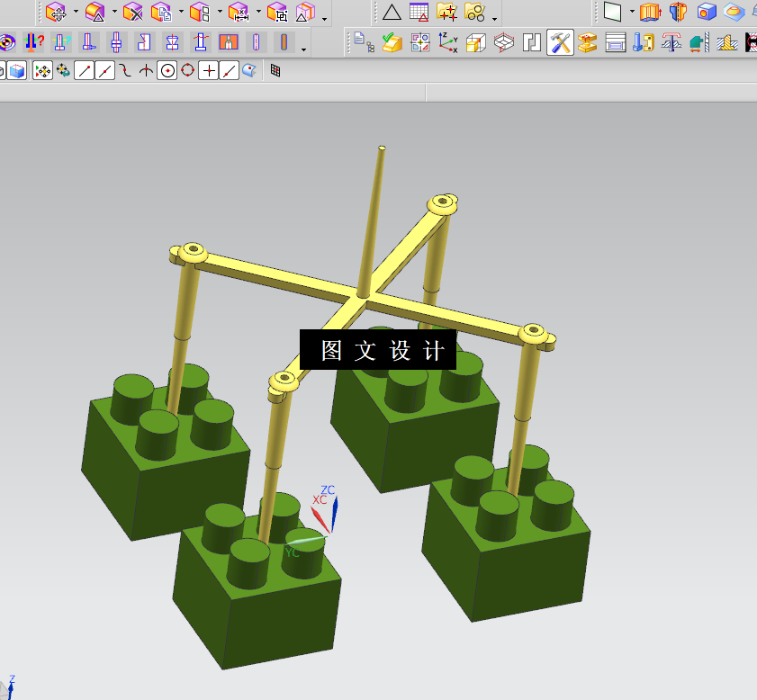The image size is (757, 700).
Task: Open the Mold CSYS tool
Action: (448, 42)
